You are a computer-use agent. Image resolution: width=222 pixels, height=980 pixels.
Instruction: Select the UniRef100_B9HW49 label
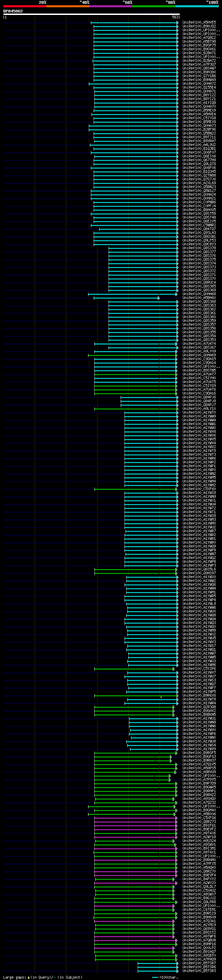pos(199,80)
